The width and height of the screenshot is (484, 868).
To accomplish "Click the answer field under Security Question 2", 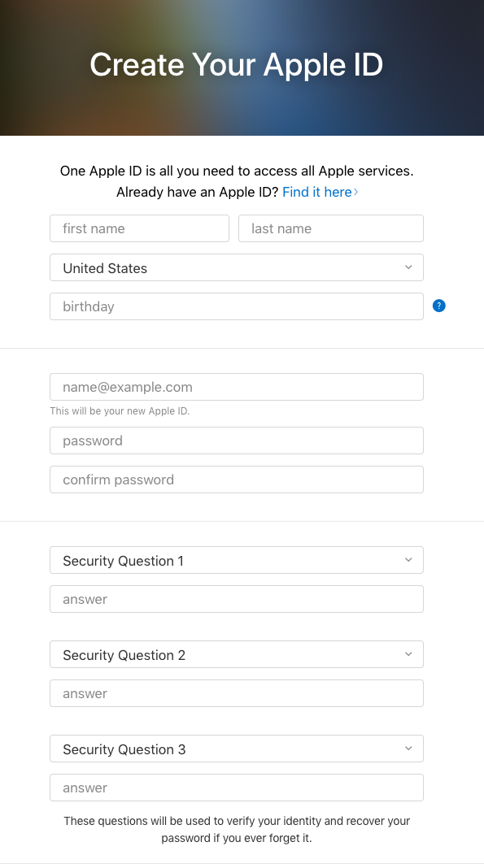I will point(237,693).
